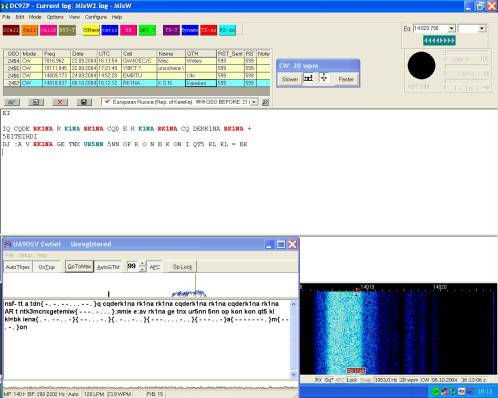Click the first log toolbar icon below the table
This screenshot has height=398, width=498.
point(12,102)
